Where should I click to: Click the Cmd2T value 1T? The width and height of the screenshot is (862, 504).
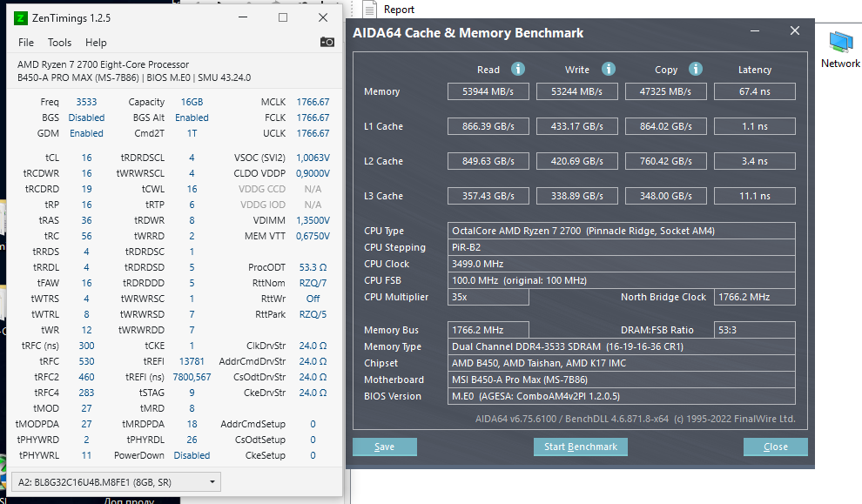tap(192, 133)
